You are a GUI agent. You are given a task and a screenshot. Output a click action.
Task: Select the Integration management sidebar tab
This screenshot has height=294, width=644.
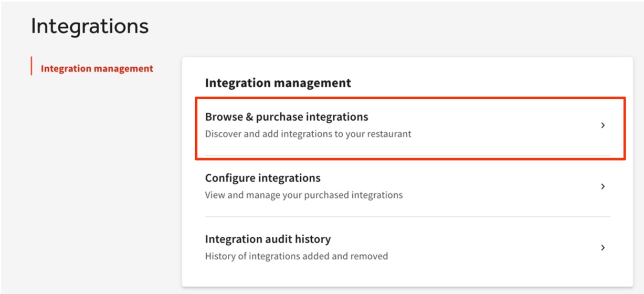click(x=97, y=69)
